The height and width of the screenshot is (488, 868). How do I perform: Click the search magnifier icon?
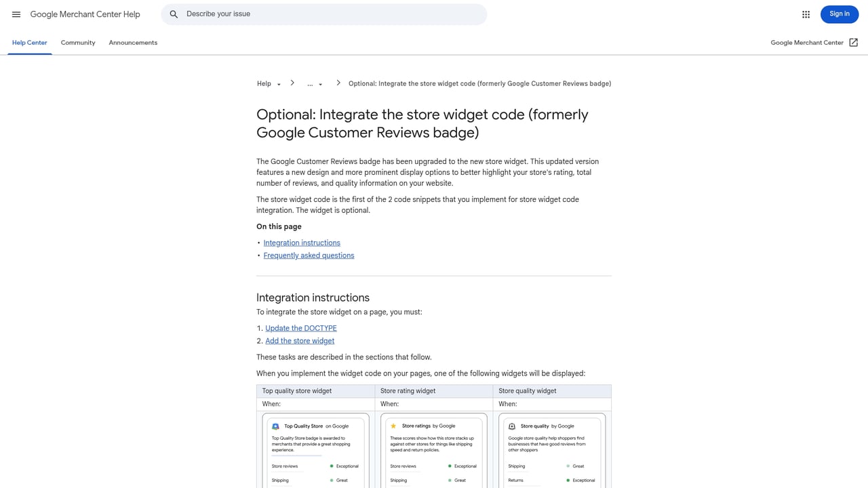pos(174,14)
